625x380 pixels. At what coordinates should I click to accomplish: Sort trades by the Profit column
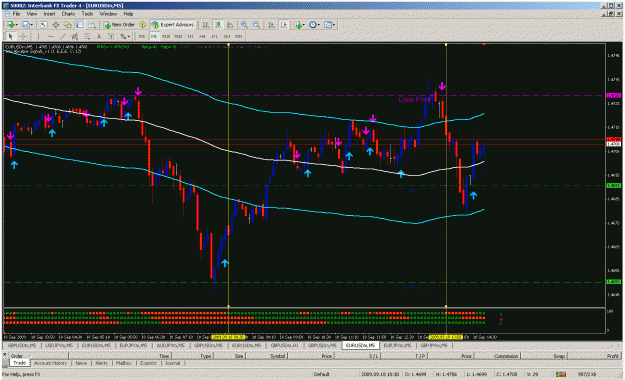[x=612, y=356]
